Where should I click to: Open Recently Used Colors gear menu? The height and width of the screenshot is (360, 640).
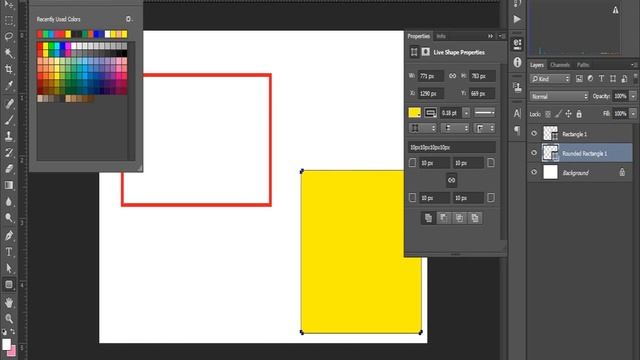point(129,19)
